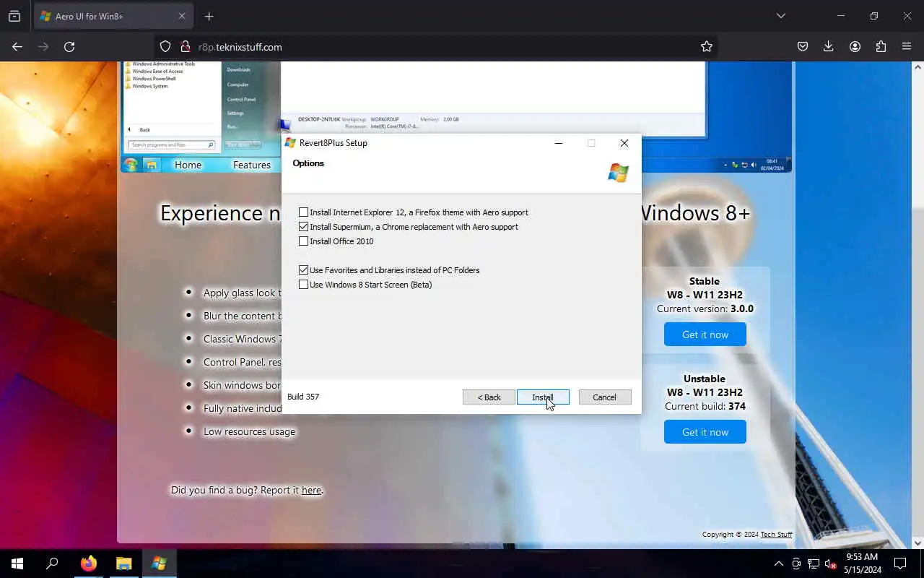This screenshot has width=924, height=578.
Task: Uncheck Install Supermium Chrome replacement option
Action: [303, 227]
